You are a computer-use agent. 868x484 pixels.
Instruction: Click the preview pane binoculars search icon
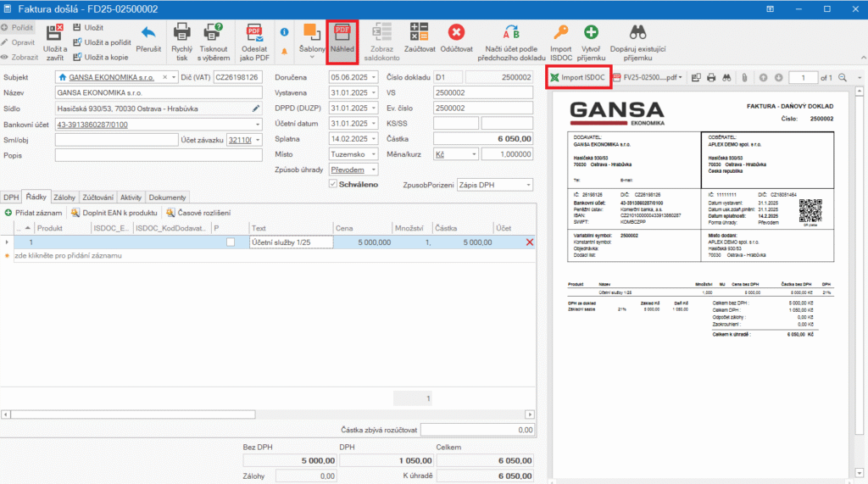(x=726, y=77)
